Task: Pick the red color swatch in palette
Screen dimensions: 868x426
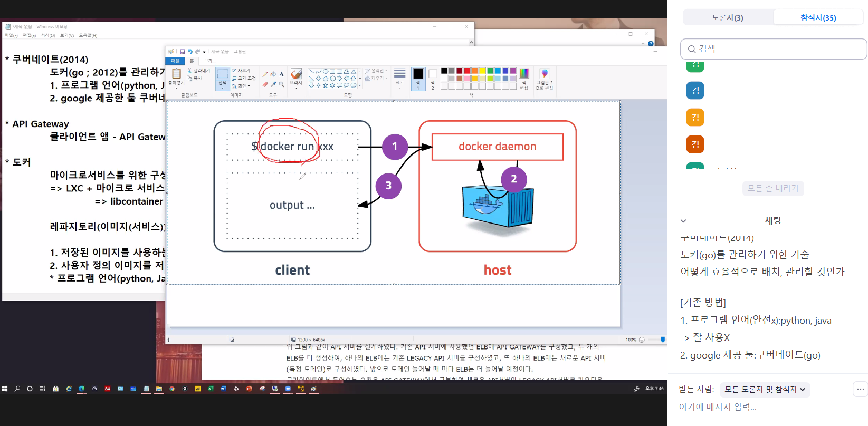Action: click(467, 71)
